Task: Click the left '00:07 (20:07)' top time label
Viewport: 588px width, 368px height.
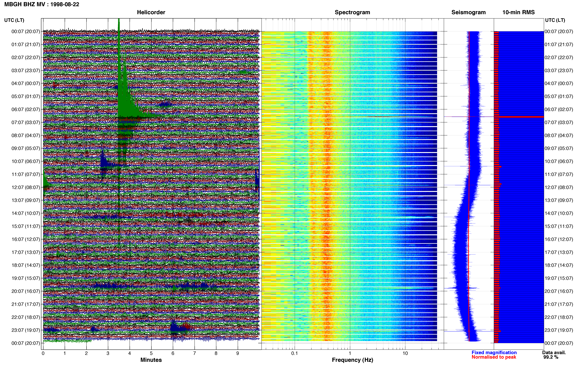Action: pos(26,32)
